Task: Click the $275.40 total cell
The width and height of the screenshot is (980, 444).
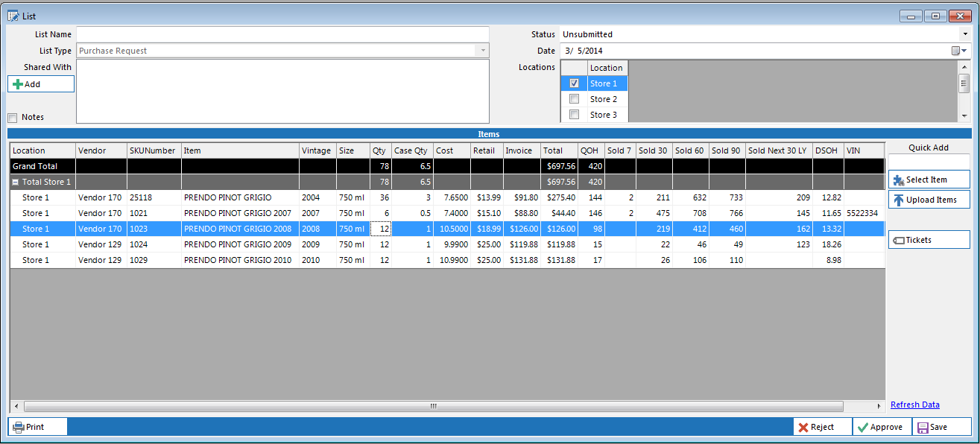Action: (559, 197)
